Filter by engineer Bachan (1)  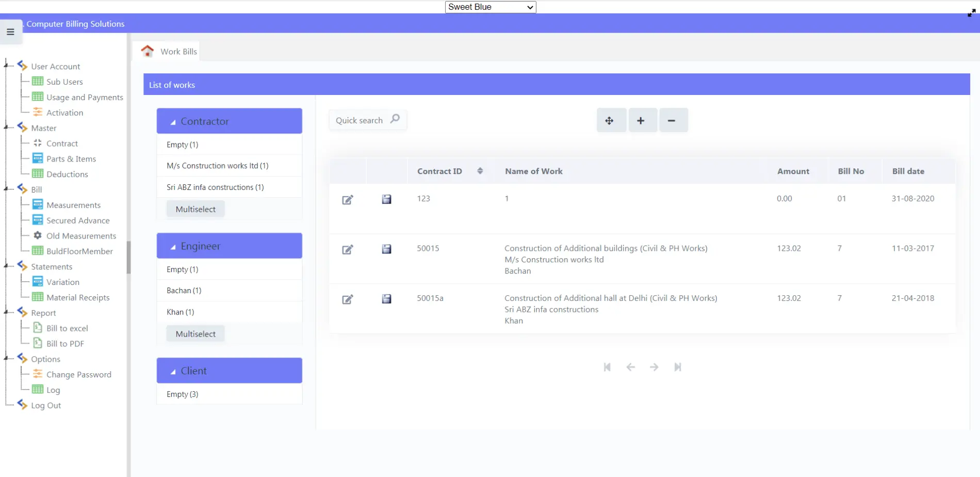pos(184,291)
